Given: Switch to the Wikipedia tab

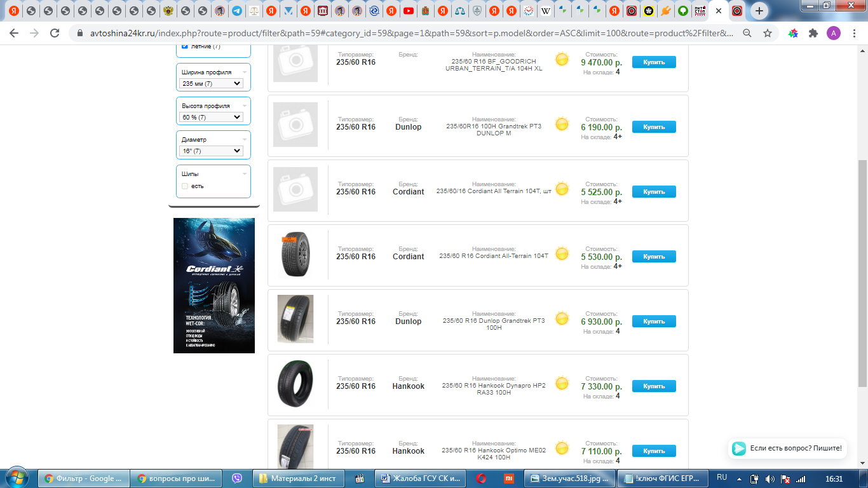Looking at the screenshot, I should coord(546,11).
